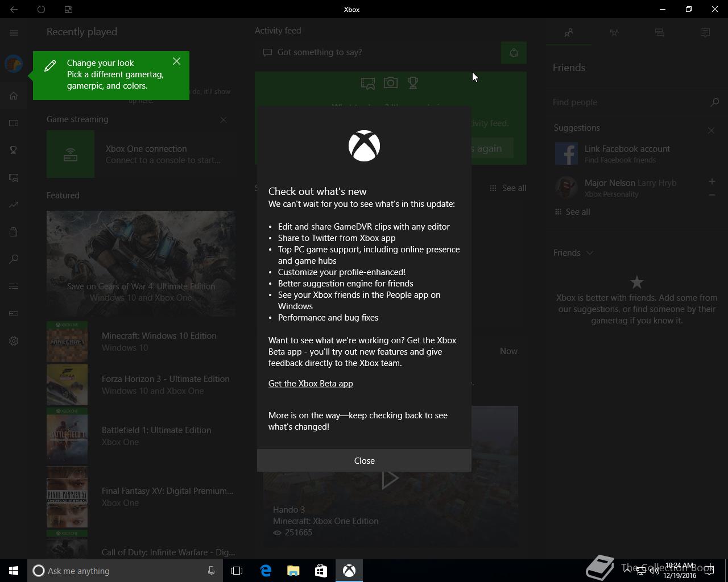This screenshot has height=582, width=728.
Task: Open the Get the Xbox Beta app link
Action: (x=311, y=384)
